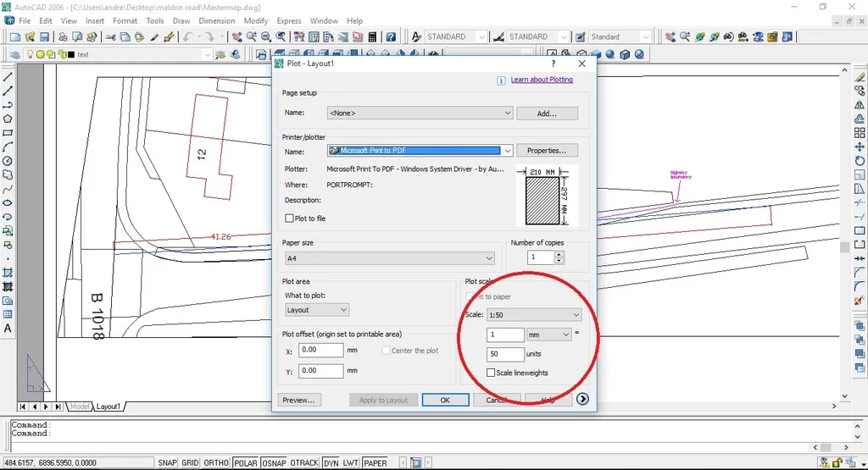The width and height of the screenshot is (868, 470).
Task: Select the Circle draw tool
Action: point(8,161)
